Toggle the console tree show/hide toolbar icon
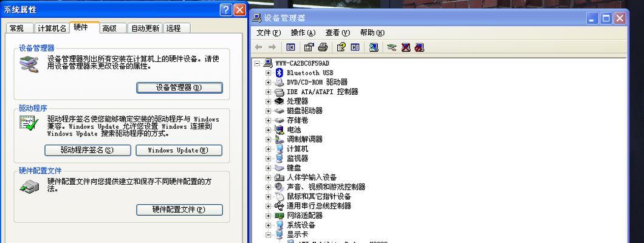This screenshot has height=243, width=644. pos(290,47)
